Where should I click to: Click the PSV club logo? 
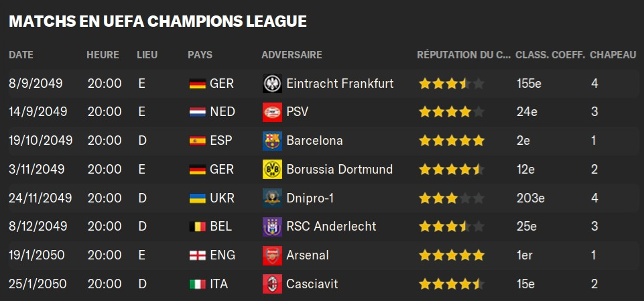(272, 112)
